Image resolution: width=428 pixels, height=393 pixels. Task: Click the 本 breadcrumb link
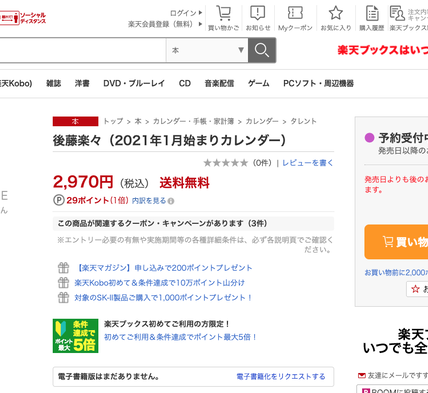click(138, 121)
